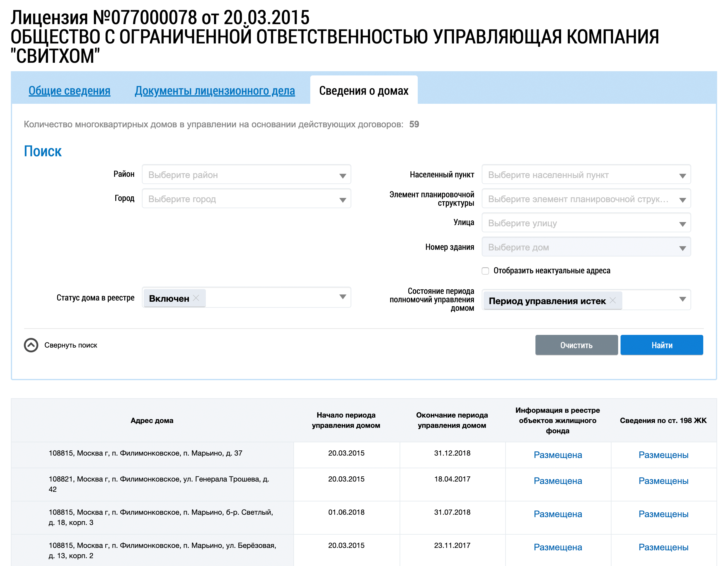Toggle Отобразить неактуальные адреса checkbox

coord(485,271)
